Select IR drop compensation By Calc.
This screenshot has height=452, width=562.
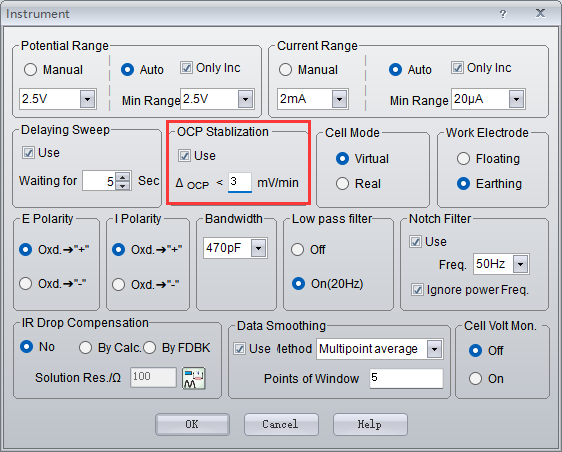point(85,347)
